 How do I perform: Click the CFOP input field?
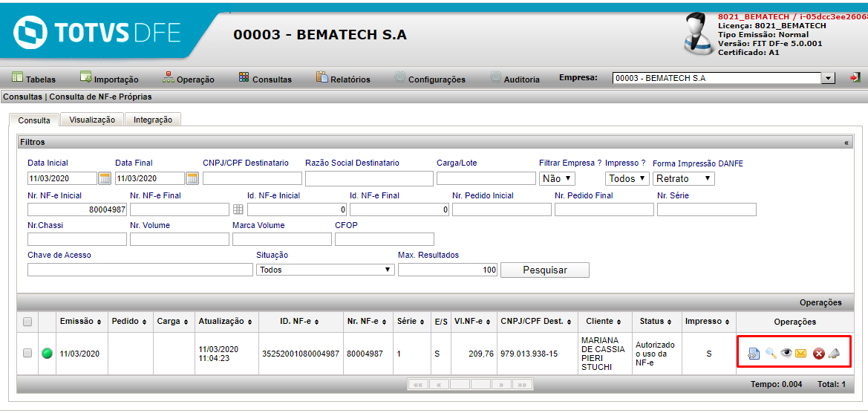click(x=384, y=239)
